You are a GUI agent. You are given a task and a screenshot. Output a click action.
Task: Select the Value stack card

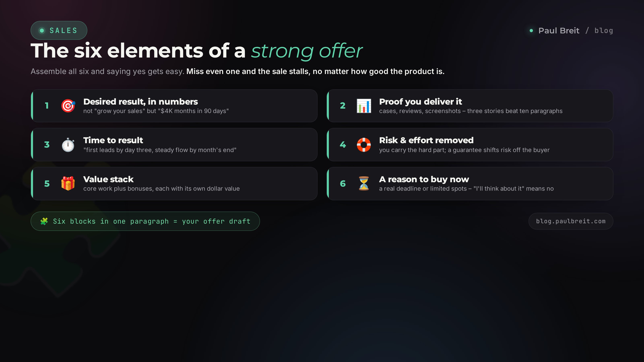coord(174,183)
